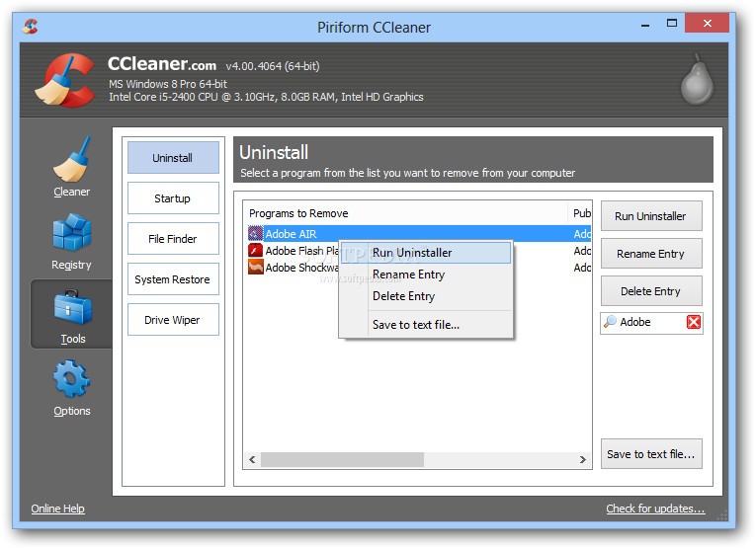Open the Drive Wiper tab
Image resolution: width=756 pixels, height=549 pixels.
tap(173, 319)
